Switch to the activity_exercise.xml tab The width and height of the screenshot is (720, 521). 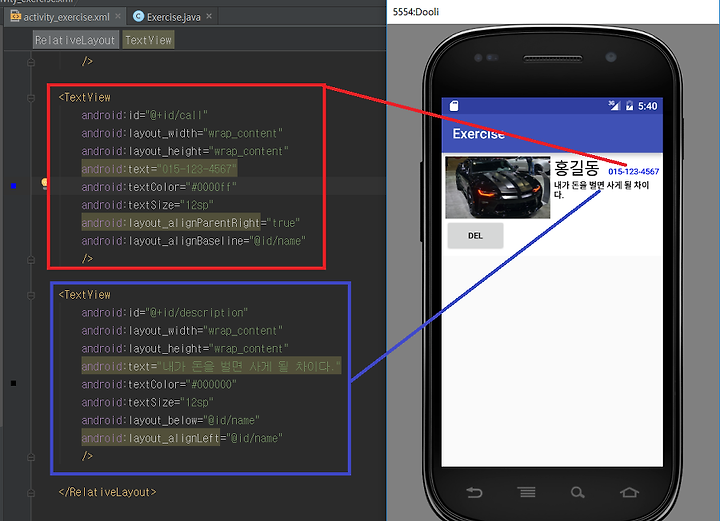pos(66,17)
